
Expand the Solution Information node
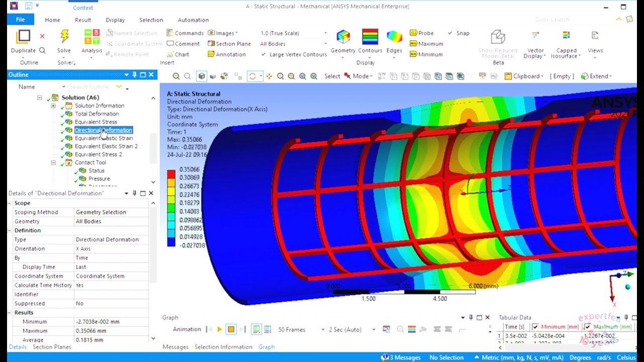(x=53, y=106)
